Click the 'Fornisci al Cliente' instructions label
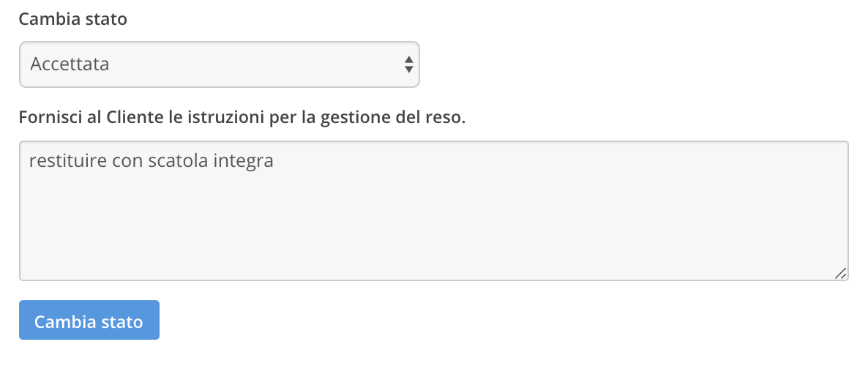The height and width of the screenshot is (369, 868). (x=242, y=117)
